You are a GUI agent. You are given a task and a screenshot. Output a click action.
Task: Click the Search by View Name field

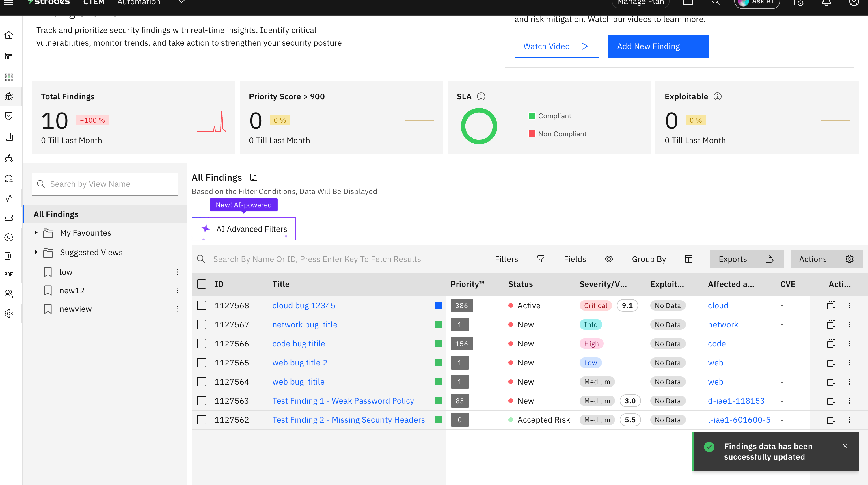[x=105, y=184]
